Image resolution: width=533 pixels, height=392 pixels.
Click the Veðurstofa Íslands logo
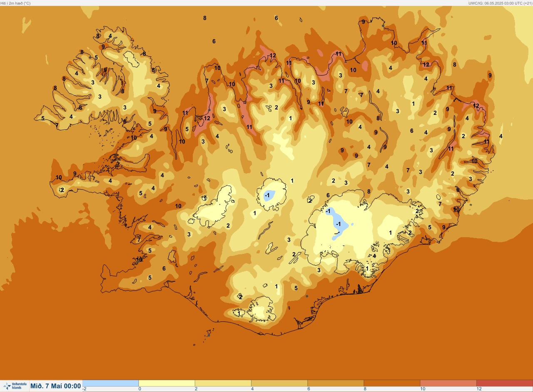click(14, 386)
